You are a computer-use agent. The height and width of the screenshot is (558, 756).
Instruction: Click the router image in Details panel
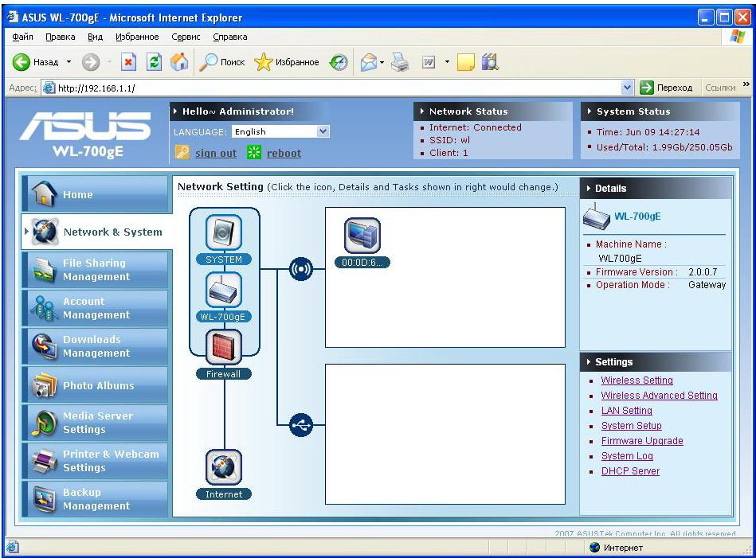click(x=596, y=217)
